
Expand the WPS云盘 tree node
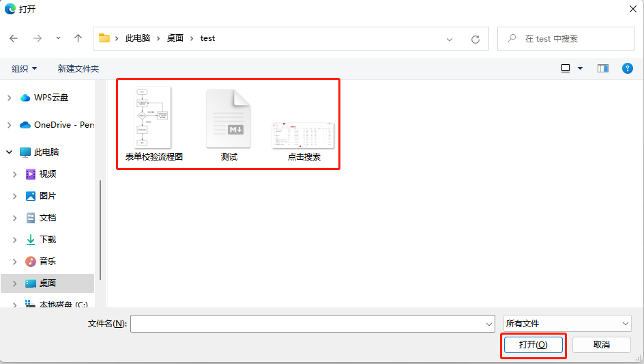[9, 98]
